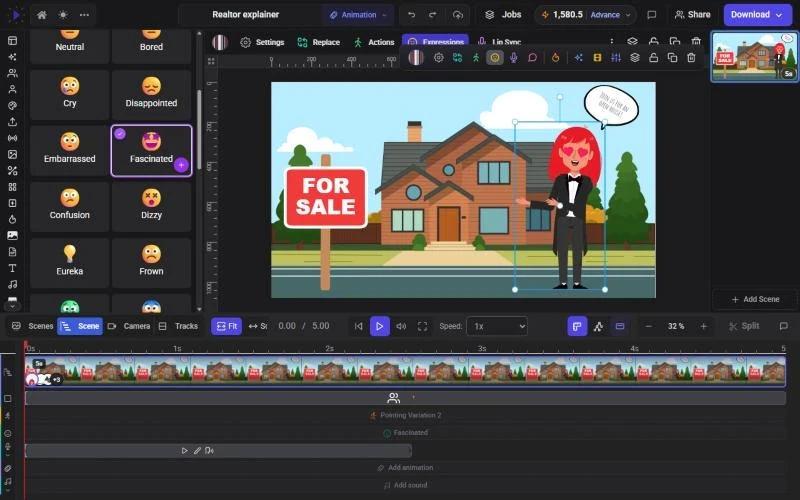Click Add sound in the timeline
Image resolution: width=800 pixels, height=500 pixels.
pos(405,485)
